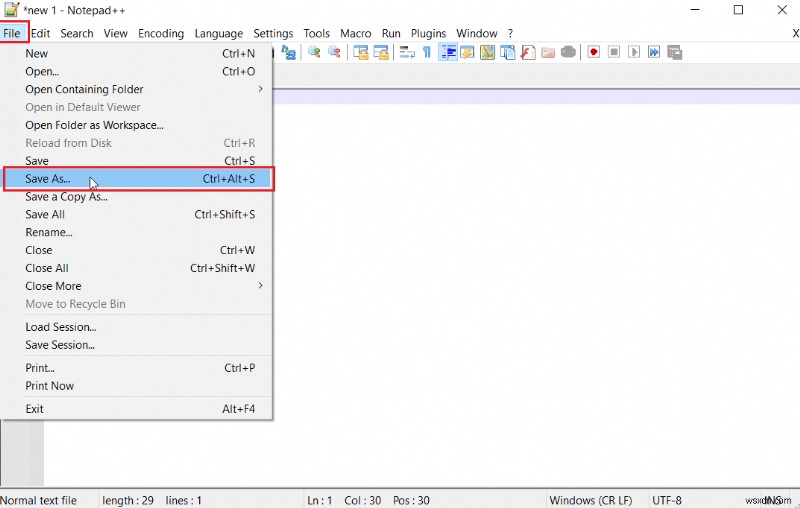This screenshot has width=800, height=508.
Task: Open the Settings menu
Action: point(273,33)
